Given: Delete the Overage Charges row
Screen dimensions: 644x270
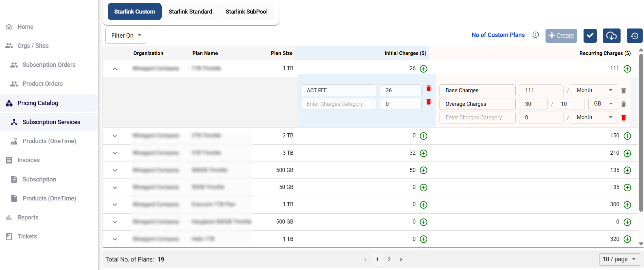Looking at the screenshot, I should point(623,104).
